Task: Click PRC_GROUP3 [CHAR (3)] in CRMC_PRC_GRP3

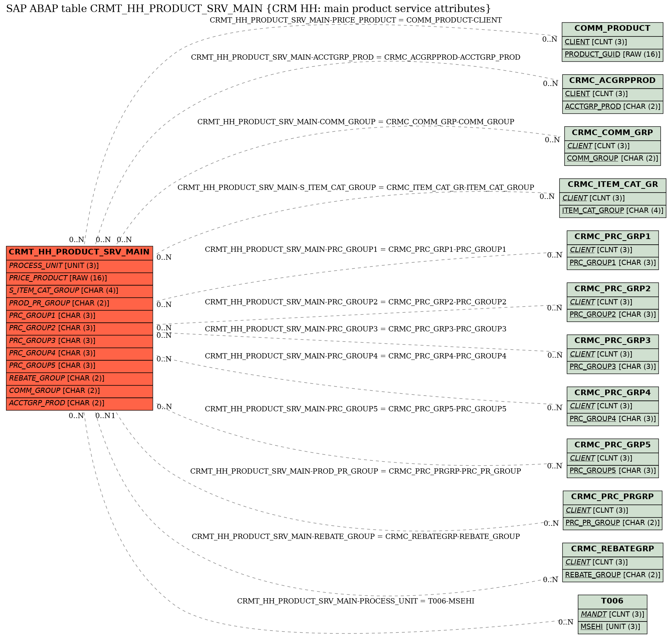Action: 612,367
